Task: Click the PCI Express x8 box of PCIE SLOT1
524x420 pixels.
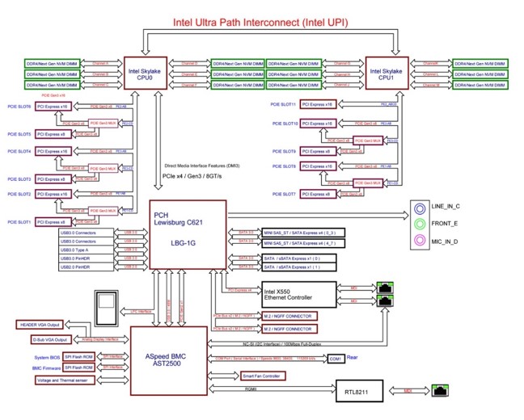Action: pyautogui.click(x=53, y=221)
